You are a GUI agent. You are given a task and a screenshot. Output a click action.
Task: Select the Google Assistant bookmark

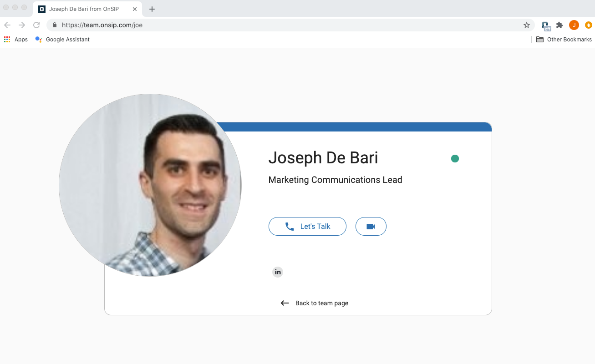coord(62,39)
